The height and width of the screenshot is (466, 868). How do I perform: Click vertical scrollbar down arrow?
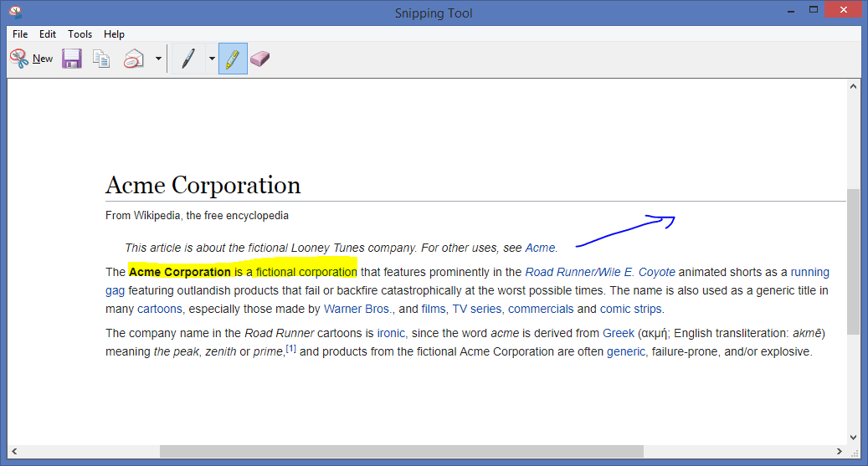click(x=853, y=438)
